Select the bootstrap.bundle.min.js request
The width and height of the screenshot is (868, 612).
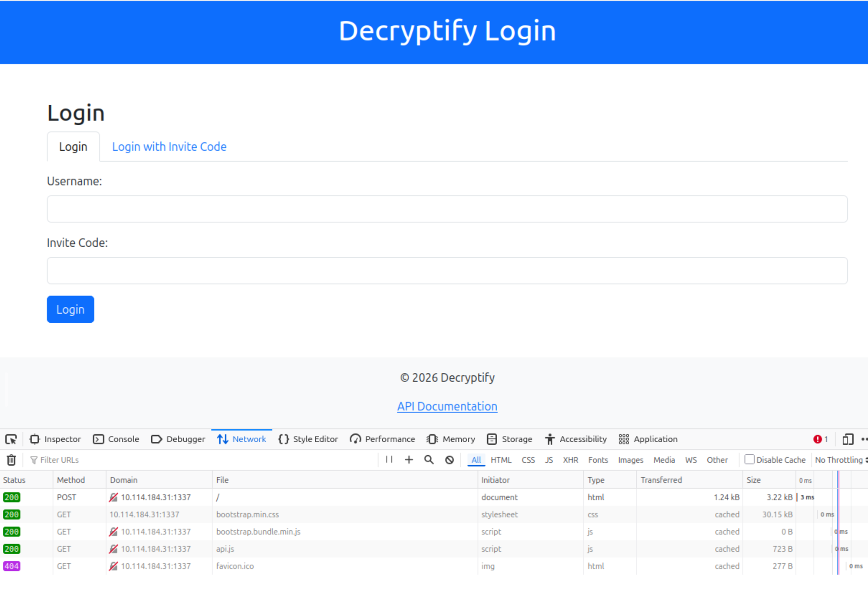[434, 532]
